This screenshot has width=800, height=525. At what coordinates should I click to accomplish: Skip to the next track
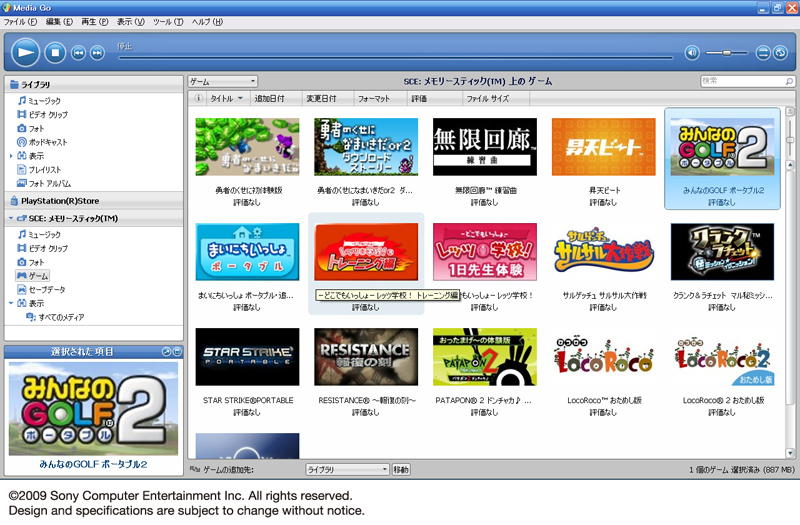point(97,53)
